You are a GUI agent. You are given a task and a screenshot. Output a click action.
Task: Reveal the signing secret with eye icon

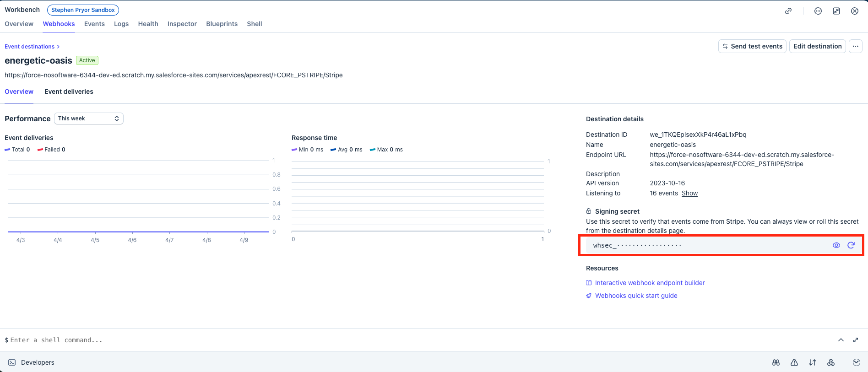pyautogui.click(x=836, y=245)
